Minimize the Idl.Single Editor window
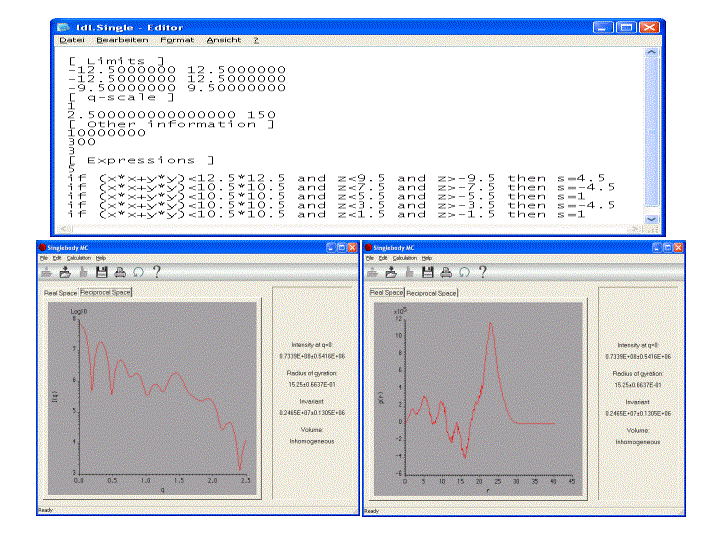Viewport: 720px width, 540px height. tap(602, 28)
